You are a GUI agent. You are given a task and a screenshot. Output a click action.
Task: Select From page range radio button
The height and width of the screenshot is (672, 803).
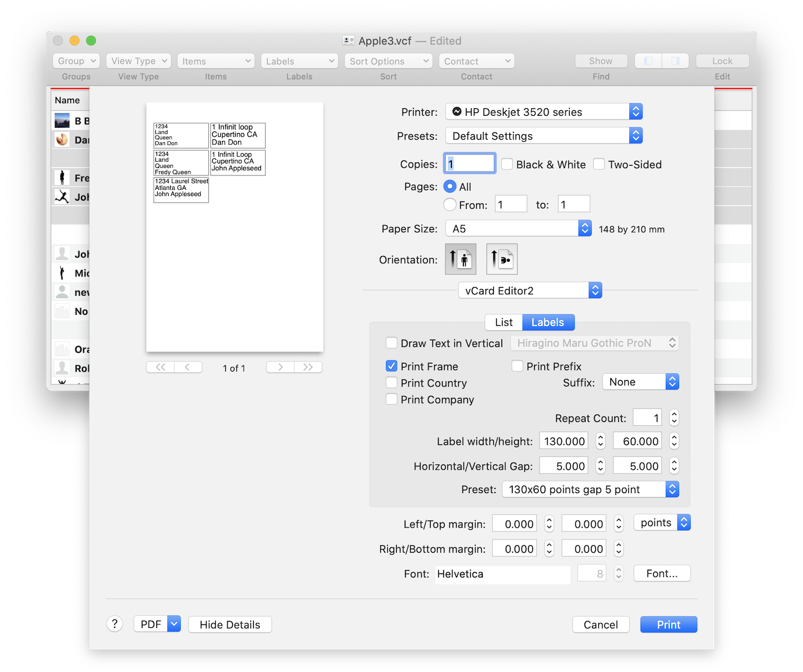click(x=450, y=204)
